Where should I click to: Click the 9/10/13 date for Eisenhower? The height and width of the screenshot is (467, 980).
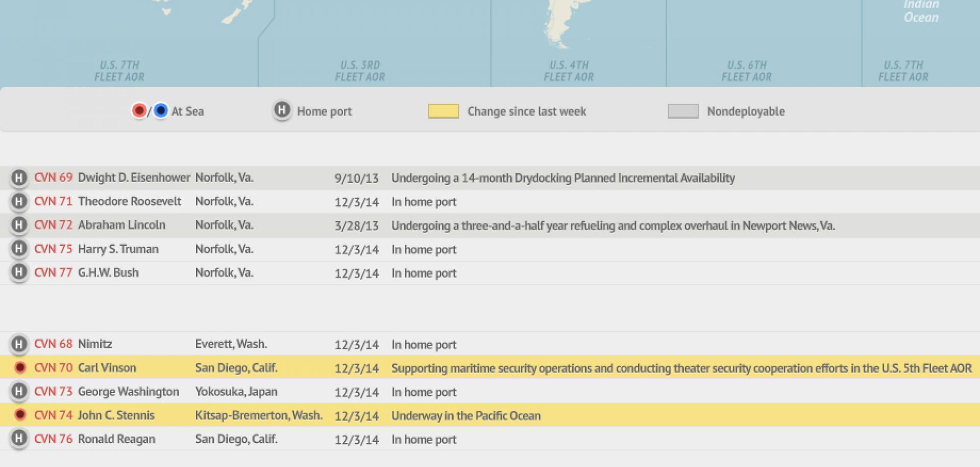pos(357,178)
